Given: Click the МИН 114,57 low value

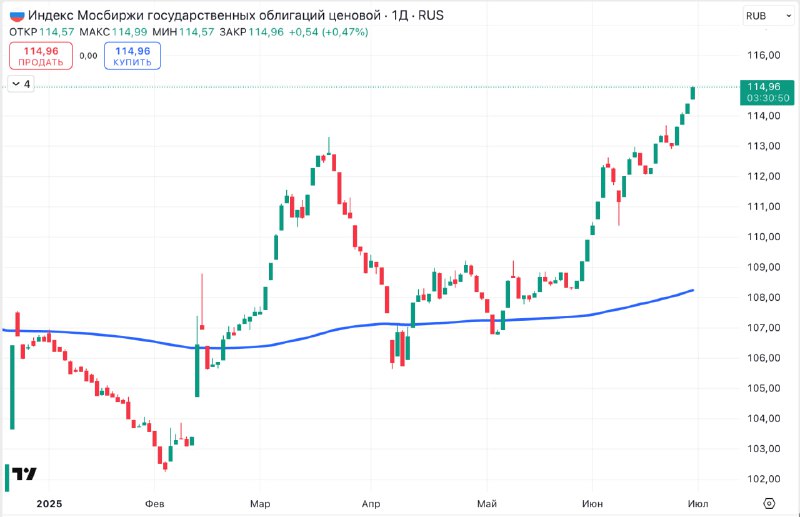Looking at the screenshot, I should click(x=183, y=32).
